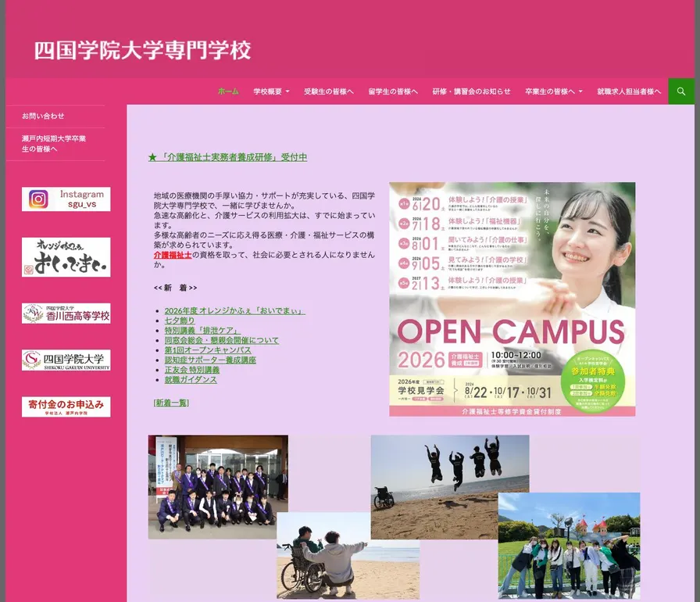700x602 pixels.
Task: Open the [新着一覧] link
Action: click(171, 403)
